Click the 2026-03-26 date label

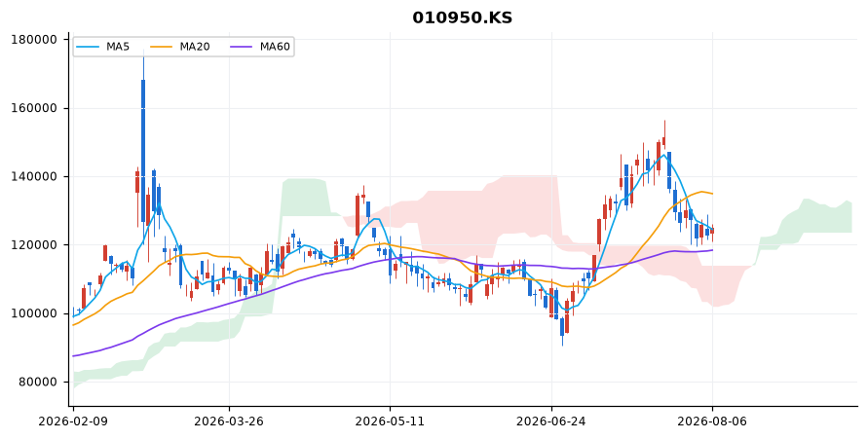[x=229, y=421]
